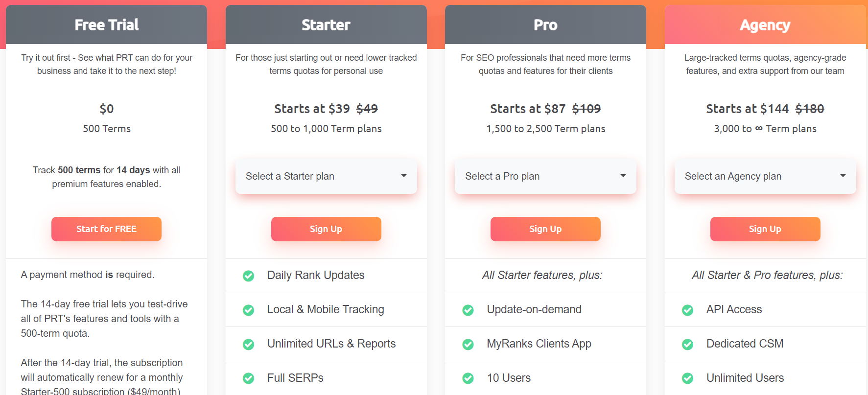
Task: Click the green checkmark beside API Access
Action: click(688, 310)
